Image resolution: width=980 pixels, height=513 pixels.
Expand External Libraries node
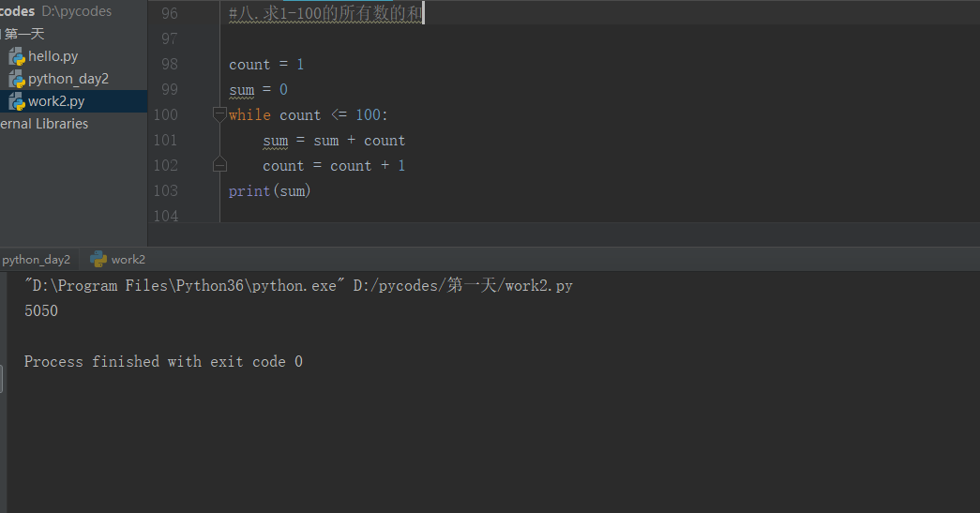click(44, 124)
